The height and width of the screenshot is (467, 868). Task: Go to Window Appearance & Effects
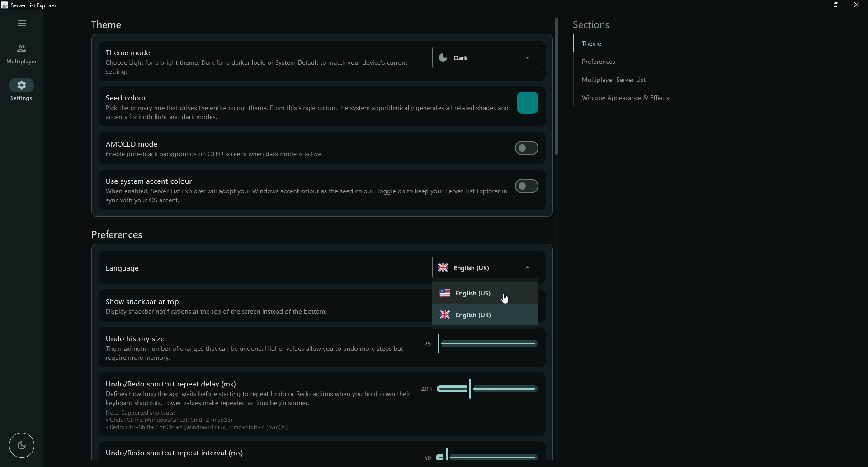(x=625, y=98)
